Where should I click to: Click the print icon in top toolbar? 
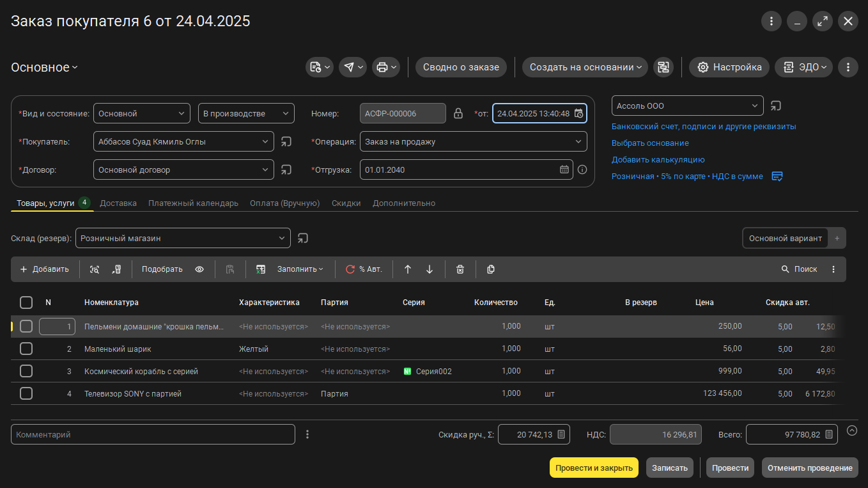click(x=382, y=67)
